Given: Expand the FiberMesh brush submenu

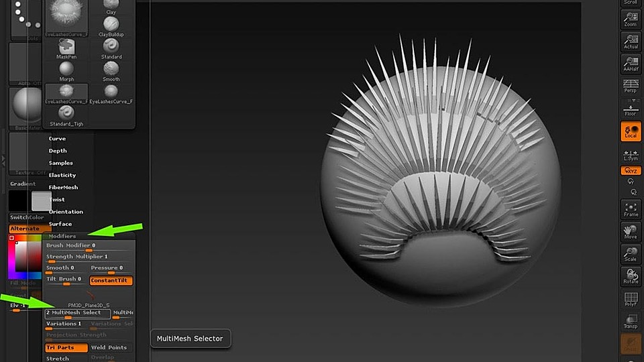Looking at the screenshot, I should [63, 187].
